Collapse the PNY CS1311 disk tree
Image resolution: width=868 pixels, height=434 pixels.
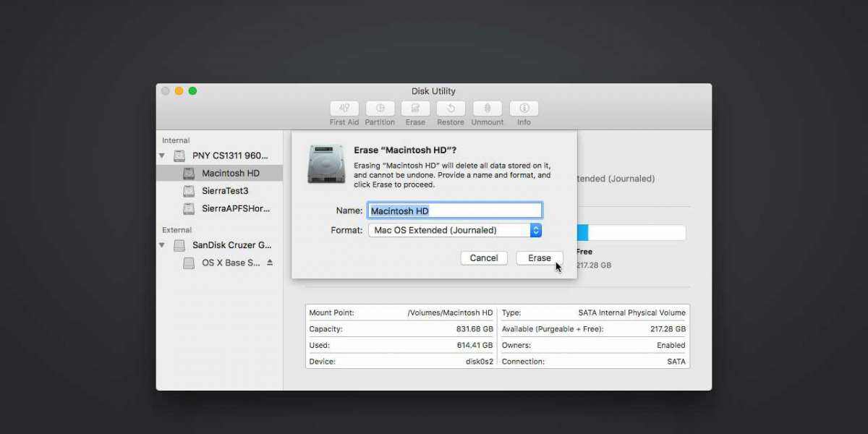coord(162,156)
